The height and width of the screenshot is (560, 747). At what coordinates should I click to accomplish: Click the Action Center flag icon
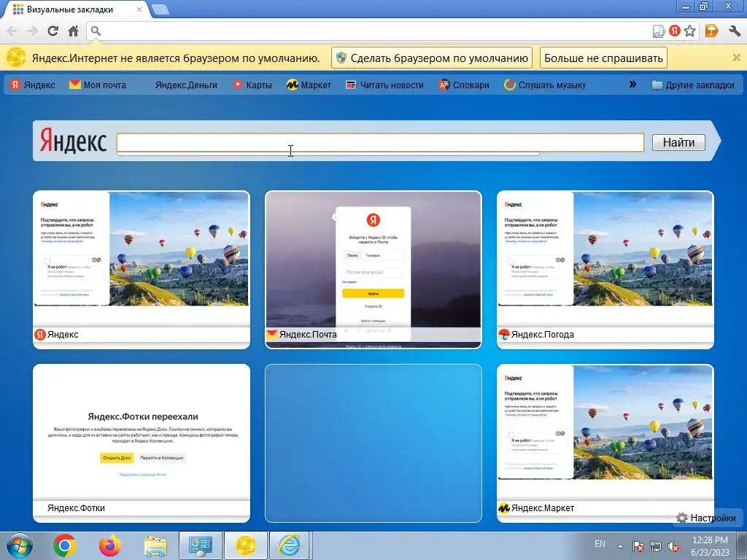tap(638, 546)
